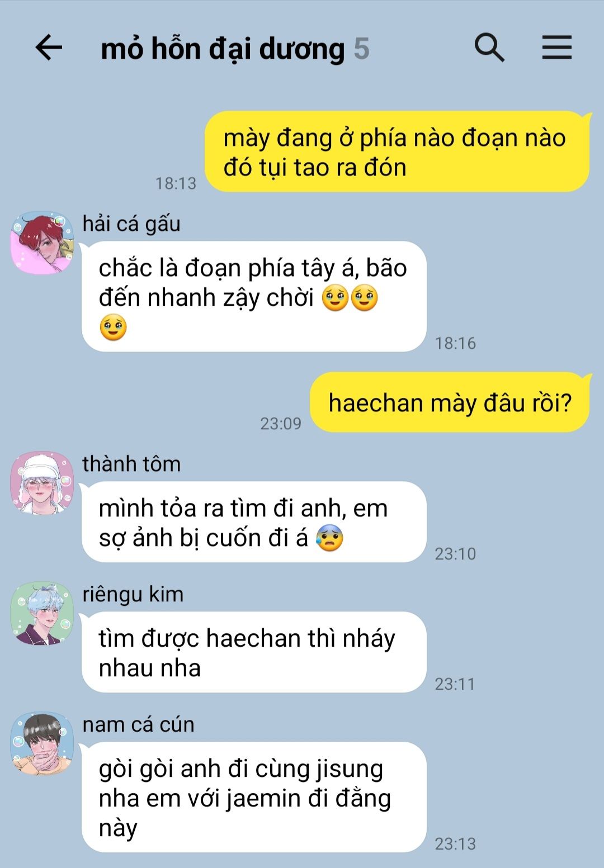The image size is (604, 868).
Task: Tap sender name nam cá cún
Action: [138, 724]
